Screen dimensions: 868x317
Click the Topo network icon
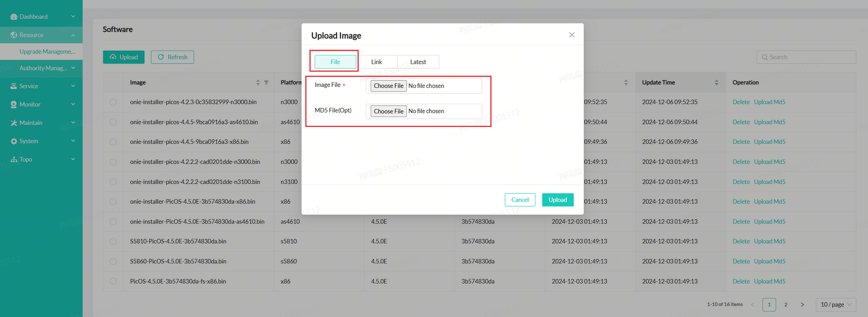point(14,159)
